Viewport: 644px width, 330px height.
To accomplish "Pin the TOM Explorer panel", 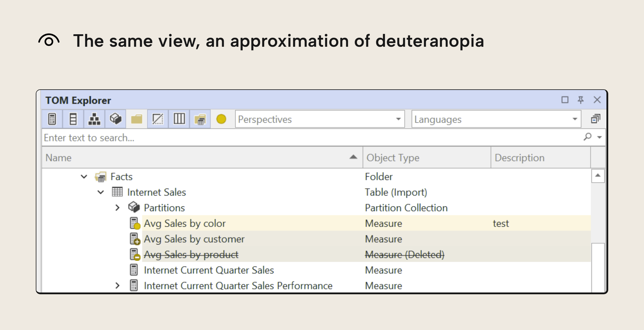I will (580, 100).
